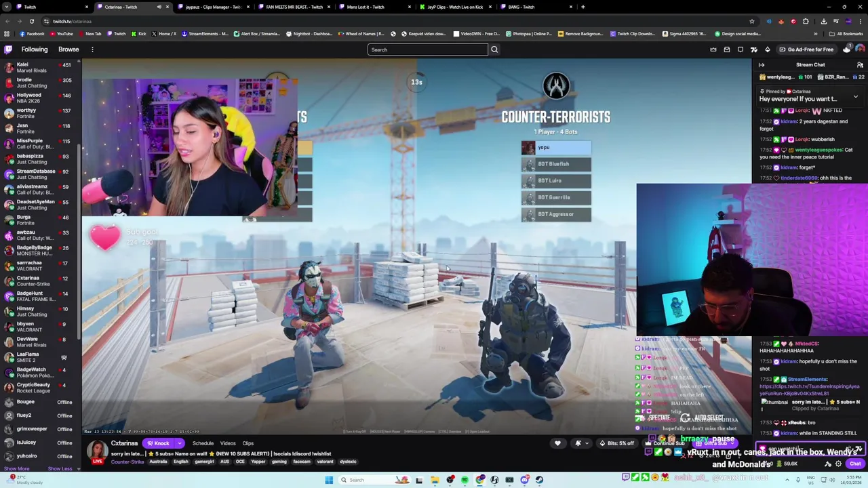
Task: Open File Explorer from taskbar
Action: 435,480
